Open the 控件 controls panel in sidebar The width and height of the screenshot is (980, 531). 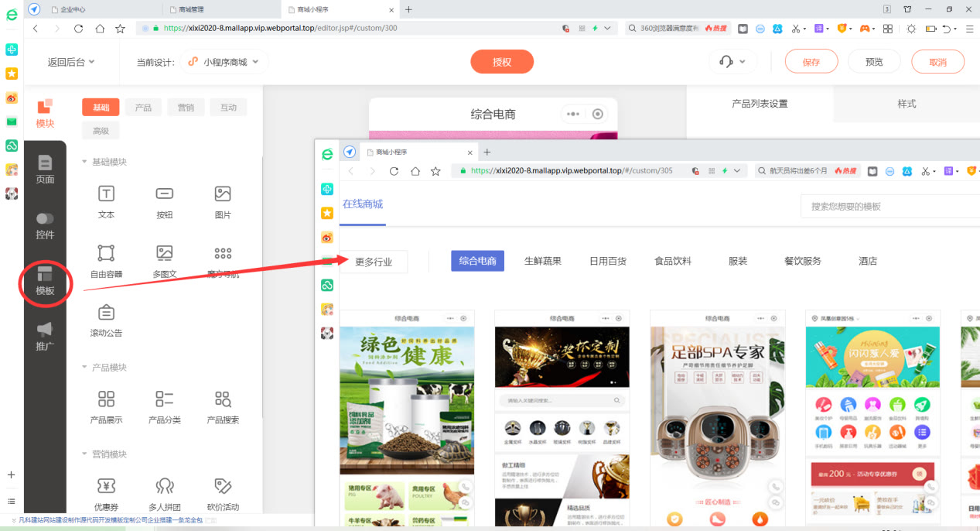[x=45, y=224]
